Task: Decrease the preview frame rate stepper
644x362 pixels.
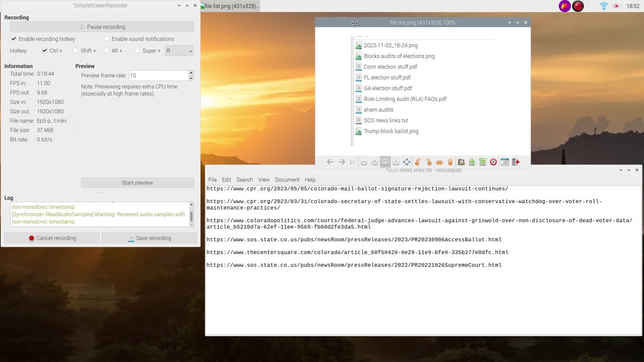Action: pos(191,78)
